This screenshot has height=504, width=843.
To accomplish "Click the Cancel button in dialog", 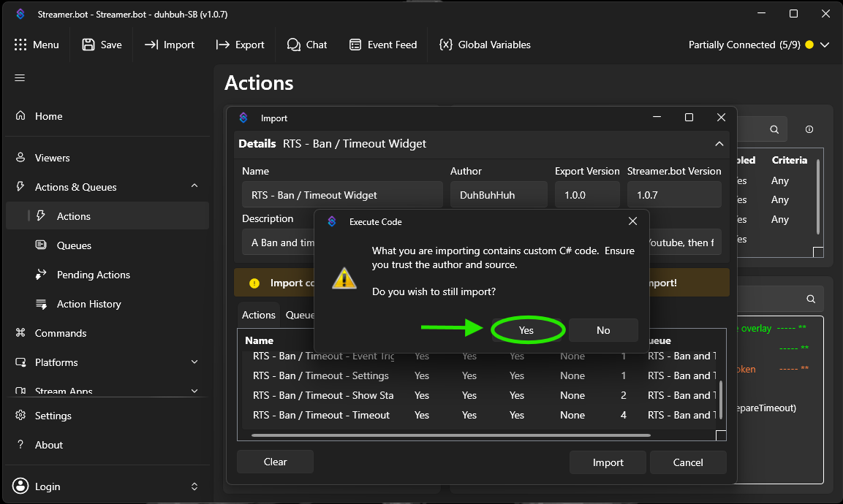I will point(688,462).
